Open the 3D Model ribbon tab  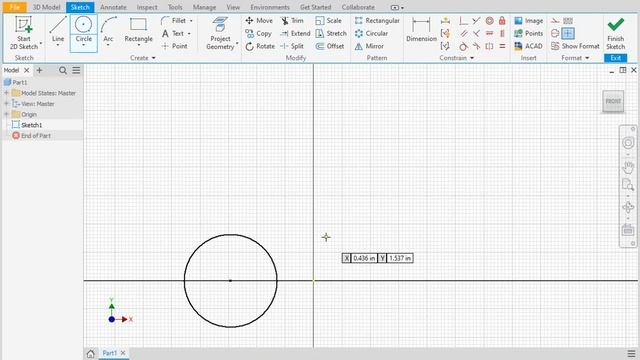[46, 7]
